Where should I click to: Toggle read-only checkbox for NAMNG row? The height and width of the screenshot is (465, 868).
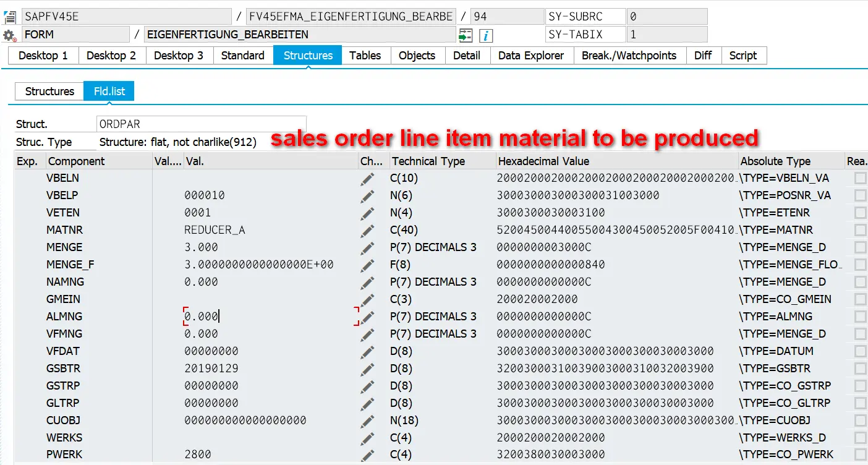coord(860,282)
